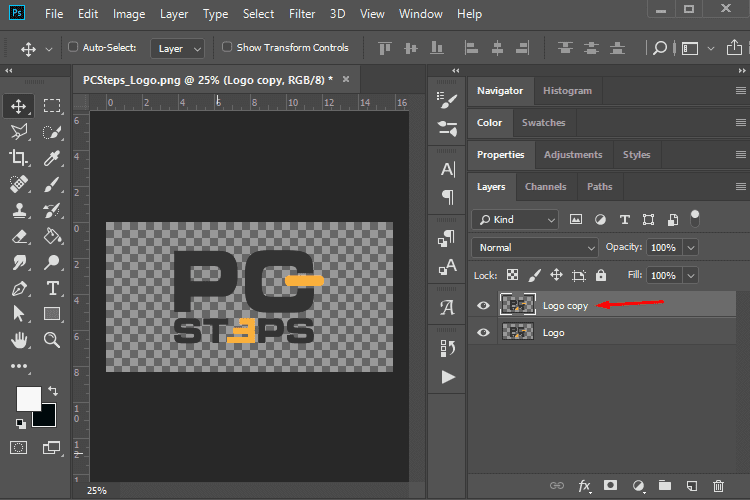Expand the Opacity slider dropdown arrow

(x=691, y=247)
